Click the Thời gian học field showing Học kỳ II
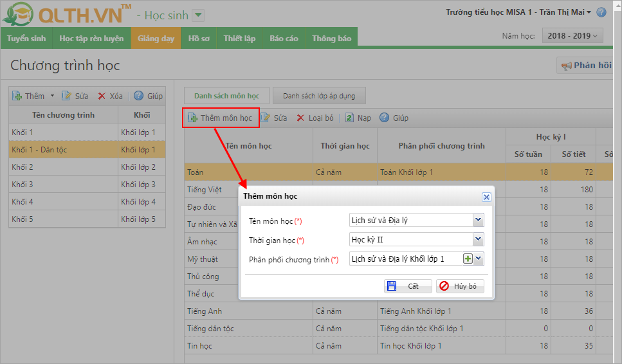Viewport: 622px width, 364px height. point(412,239)
